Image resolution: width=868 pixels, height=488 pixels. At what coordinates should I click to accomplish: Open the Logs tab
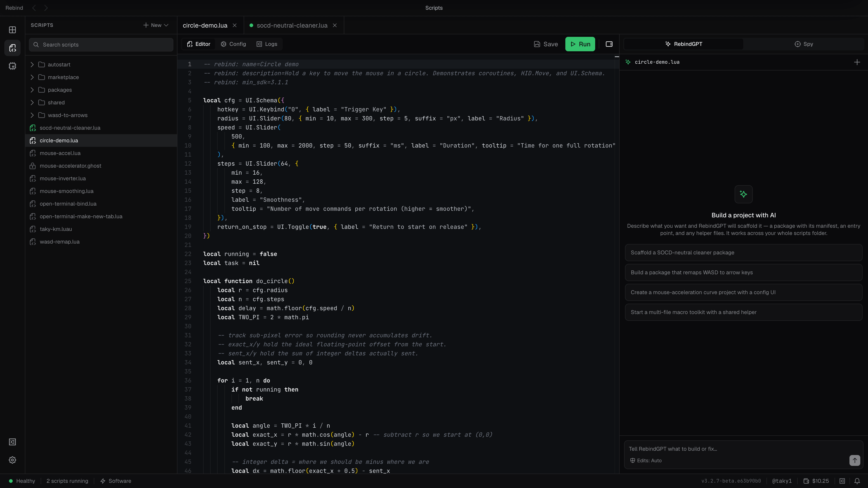tap(267, 44)
